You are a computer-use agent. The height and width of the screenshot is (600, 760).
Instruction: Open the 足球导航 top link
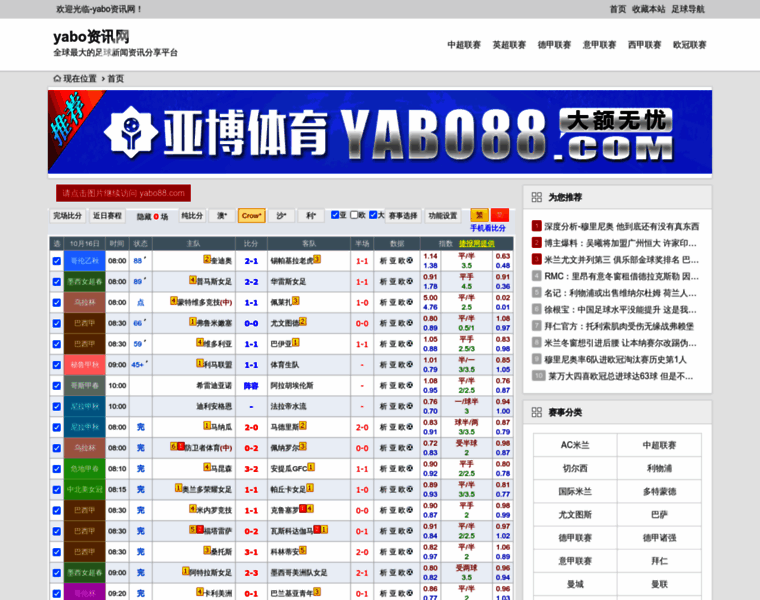tap(688, 9)
